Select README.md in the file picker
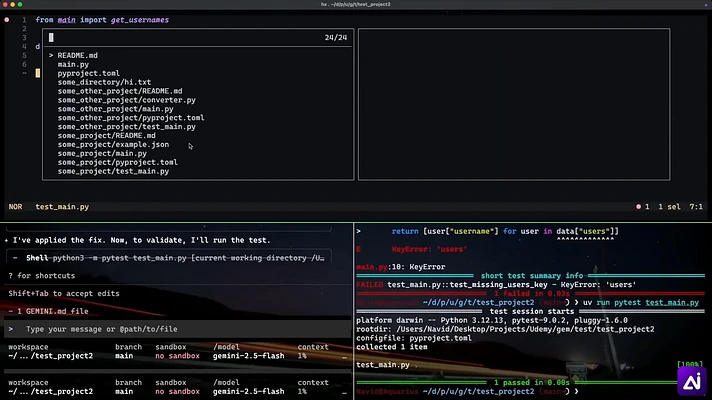The image size is (712, 400). 77,55
